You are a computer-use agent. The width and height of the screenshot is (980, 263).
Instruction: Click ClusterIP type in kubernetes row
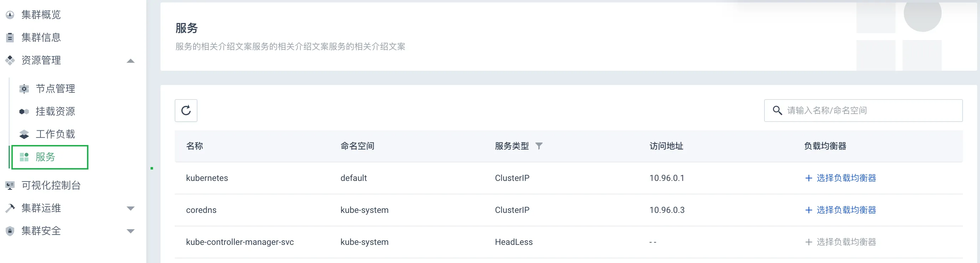pos(512,178)
